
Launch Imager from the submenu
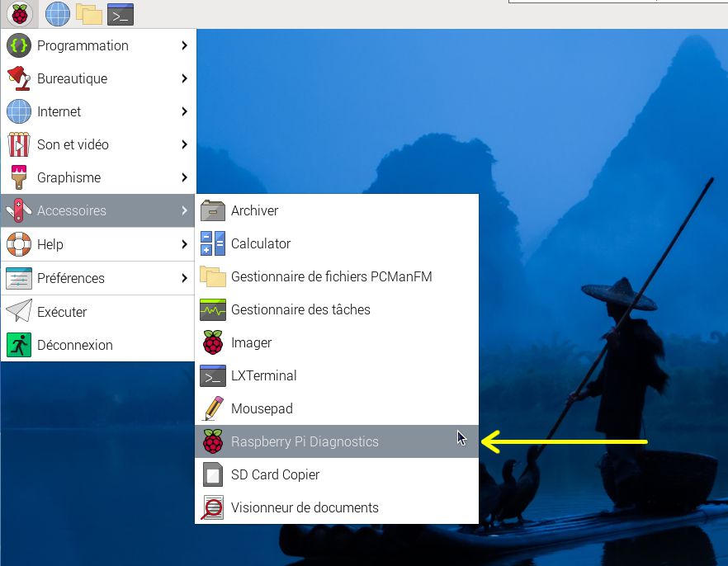coord(337,342)
